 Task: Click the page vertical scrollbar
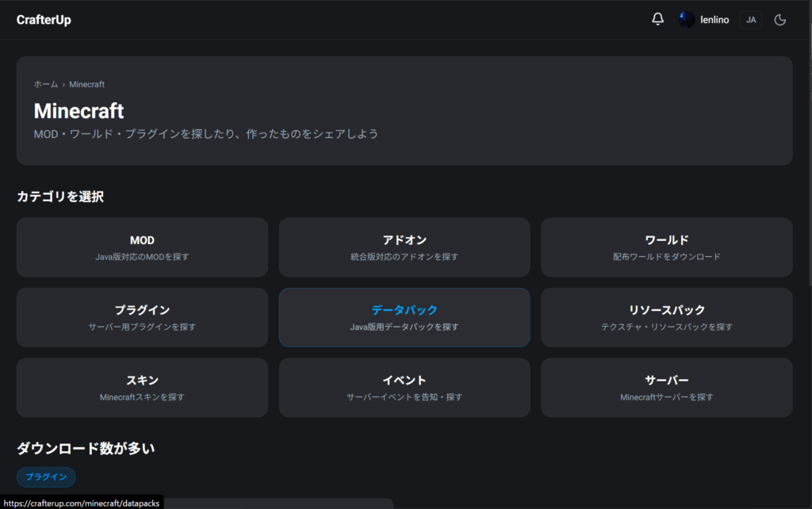pos(808,159)
